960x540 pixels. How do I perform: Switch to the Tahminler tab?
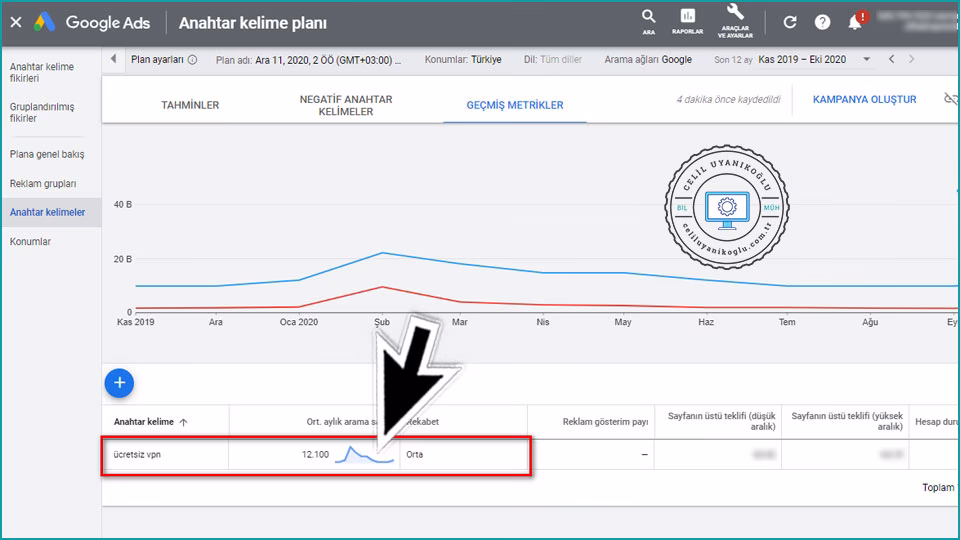point(190,105)
